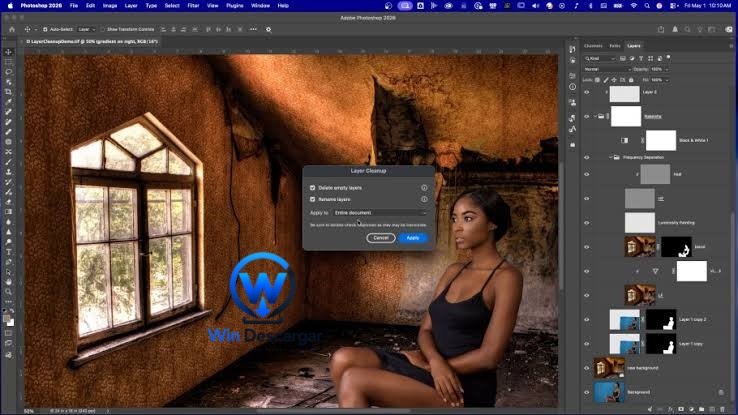Hide Layer 1 copy 2
738x415 pixels.
point(586,319)
